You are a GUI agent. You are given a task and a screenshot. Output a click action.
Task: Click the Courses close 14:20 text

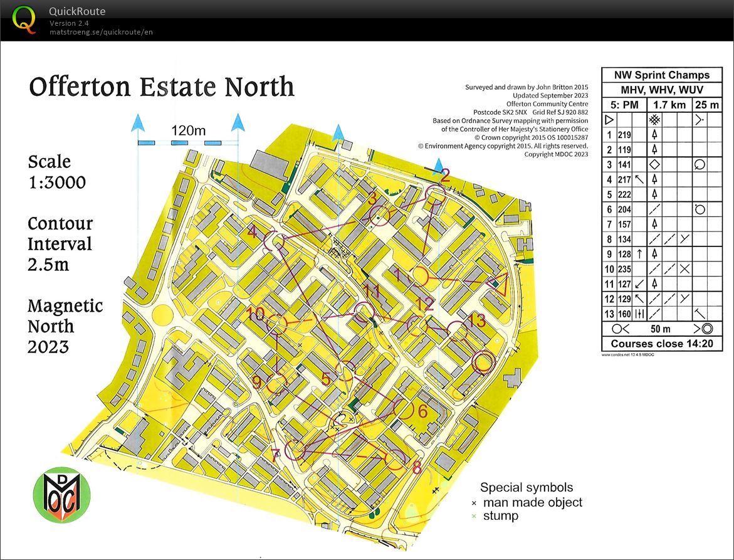662,344
